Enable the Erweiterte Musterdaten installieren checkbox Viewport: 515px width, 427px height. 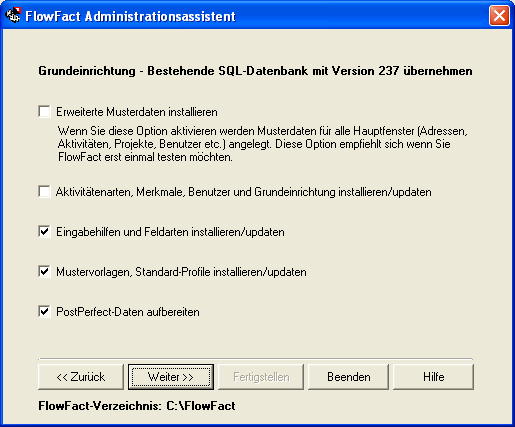(x=44, y=111)
